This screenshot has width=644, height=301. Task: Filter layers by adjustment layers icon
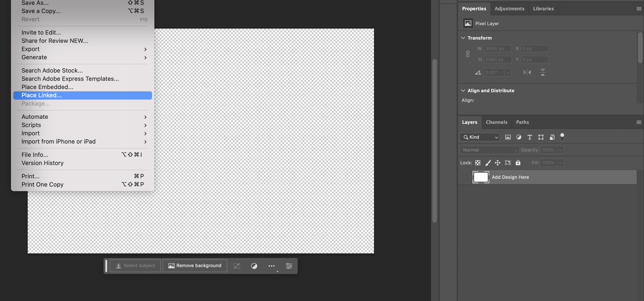click(x=519, y=137)
